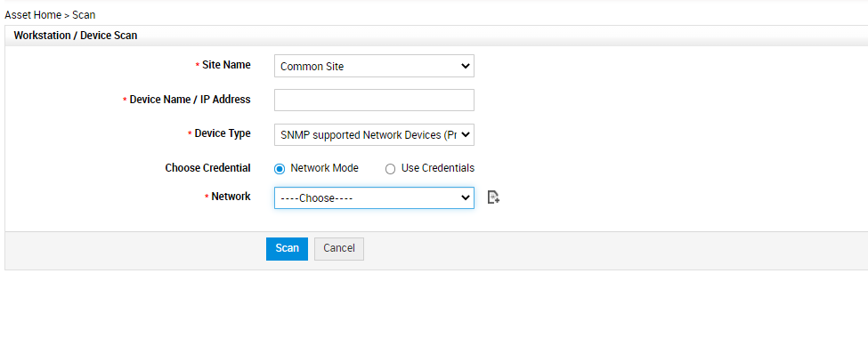Click the Network field label
This screenshot has width=868, height=362.
click(231, 197)
